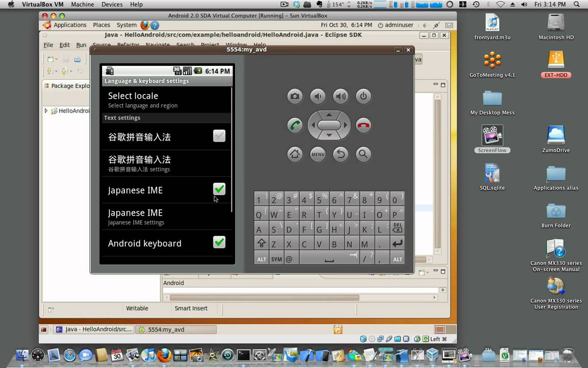The image size is (588, 368).
Task: Click the red end call button
Action: click(x=363, y=125)
